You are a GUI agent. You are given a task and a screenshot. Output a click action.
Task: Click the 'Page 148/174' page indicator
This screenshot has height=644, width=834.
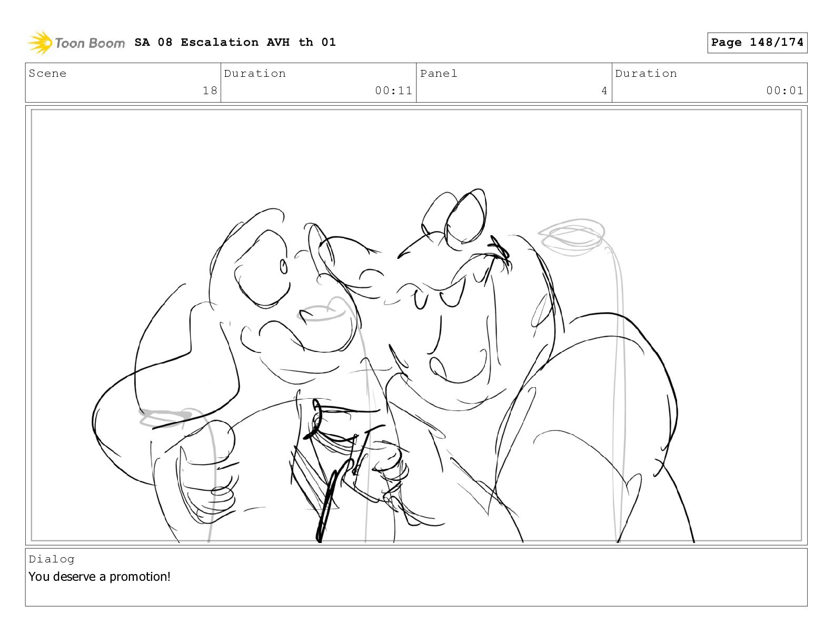pyautogui.click(x=757, y=43)
